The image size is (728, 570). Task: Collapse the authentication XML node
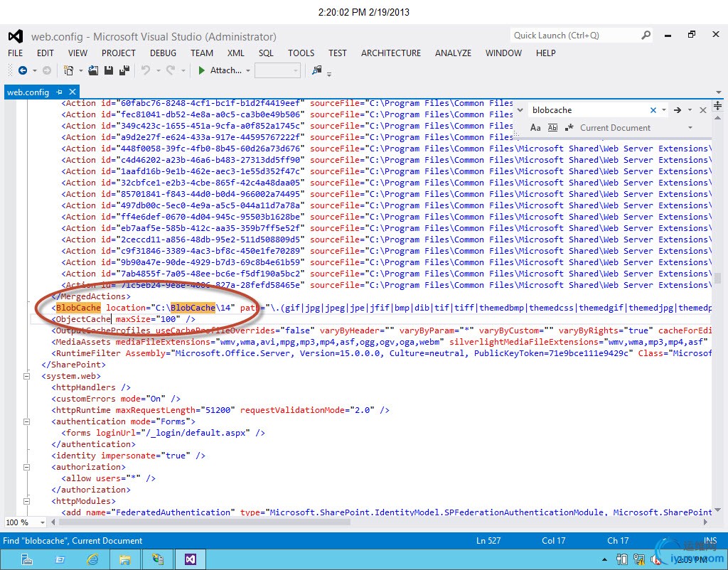pos(26,421)
